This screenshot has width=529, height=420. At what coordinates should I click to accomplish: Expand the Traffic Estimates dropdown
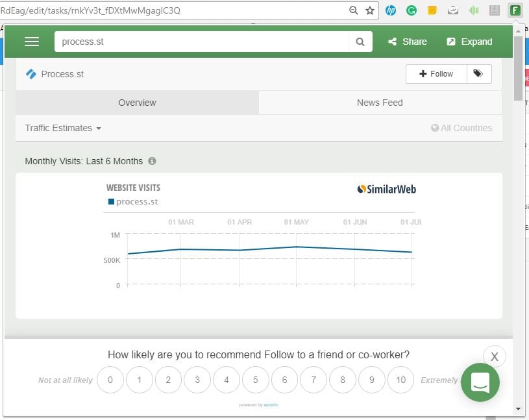pos(63,128)
